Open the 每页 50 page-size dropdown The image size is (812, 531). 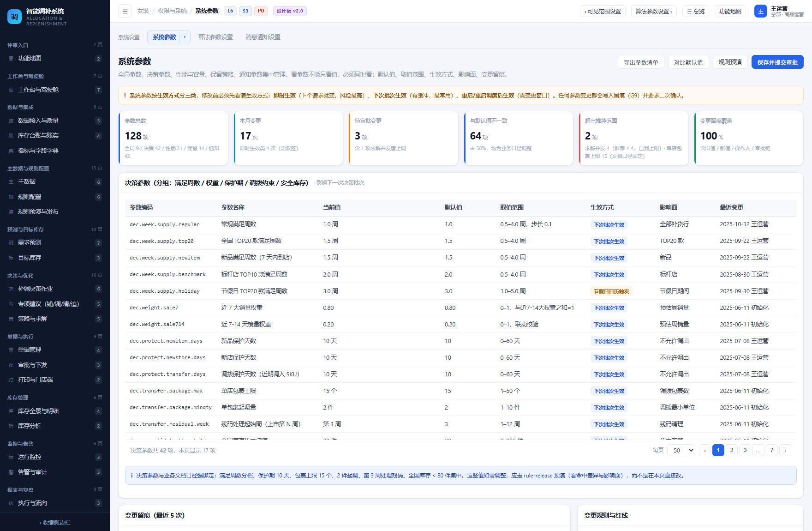coord(681,450)
